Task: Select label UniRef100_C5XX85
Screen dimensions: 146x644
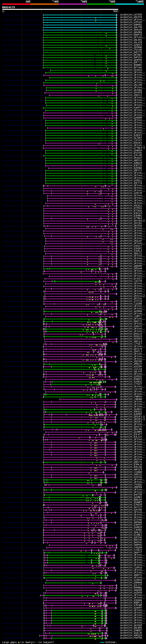Action: click(x=131, y=50)
